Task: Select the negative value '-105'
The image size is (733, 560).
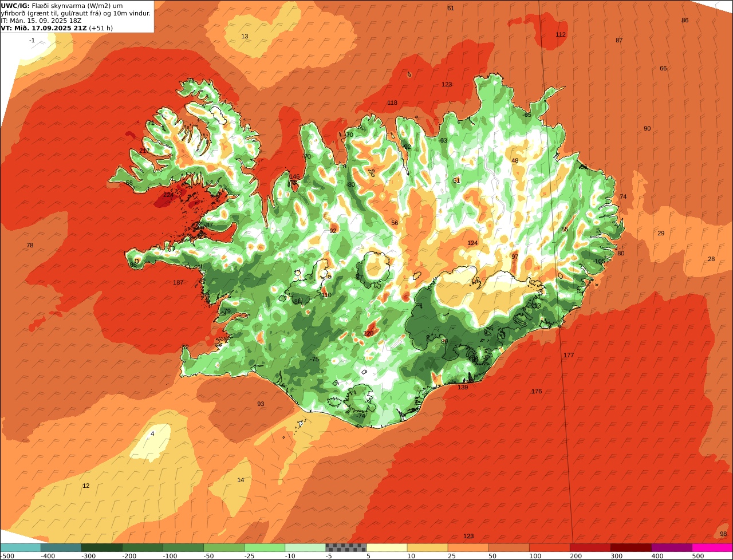Action: tap(599, 261)
